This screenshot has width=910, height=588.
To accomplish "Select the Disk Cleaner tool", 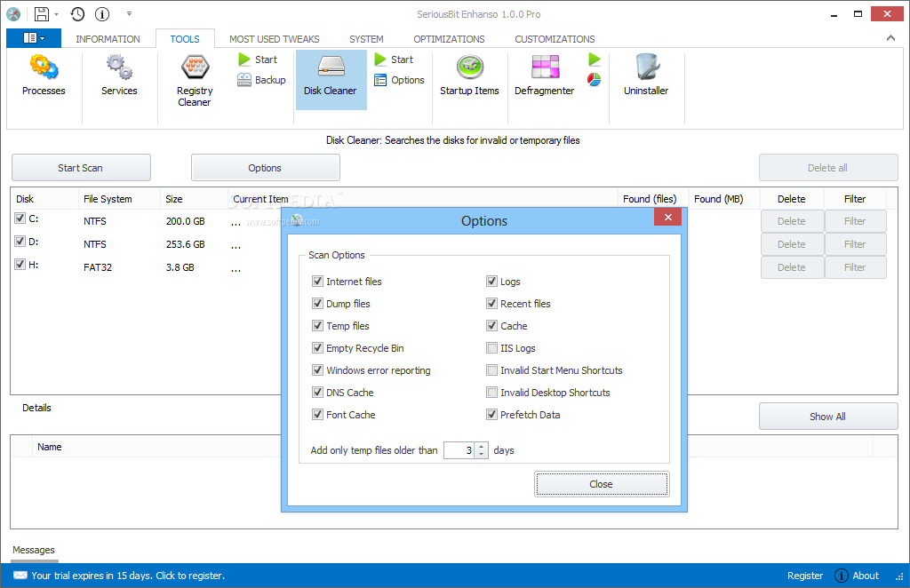I will (x=331, y=79).
